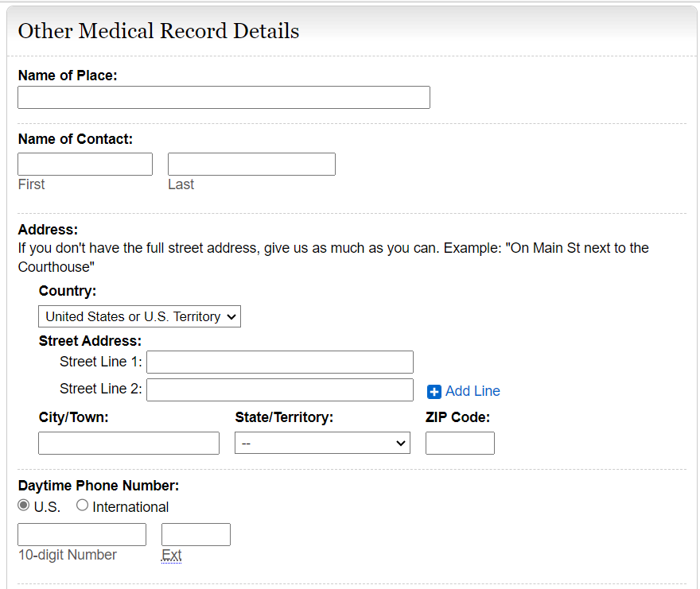Select the Street Line 1 field
The width and height of the screenshot is (700, 589).
click(x=280, y=362)
